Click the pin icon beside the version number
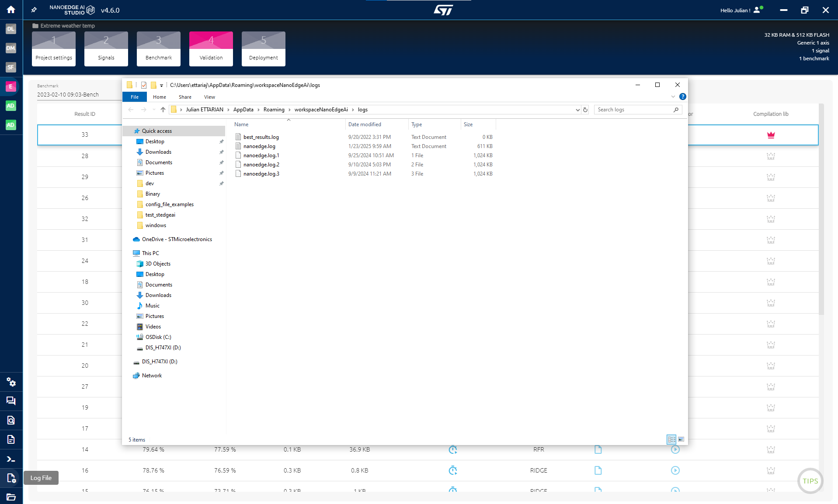This screenshot has height=504, width=838. click(x=34, y=9)
